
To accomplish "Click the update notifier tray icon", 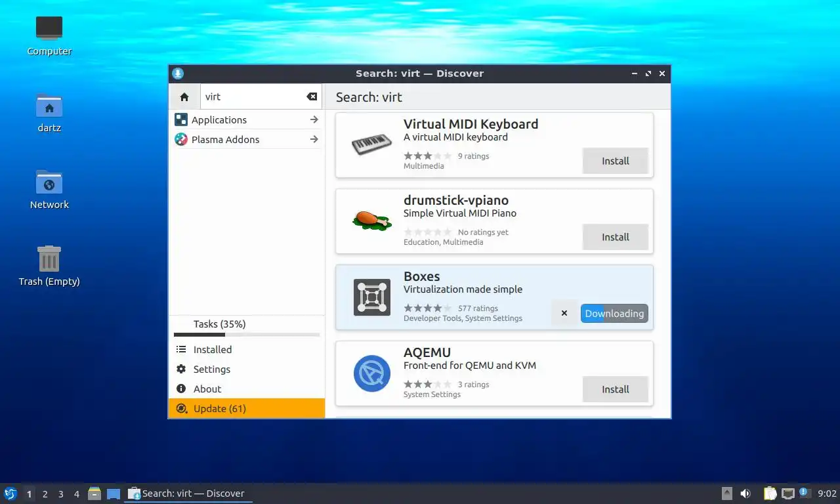I will click(x=804, y=493).
